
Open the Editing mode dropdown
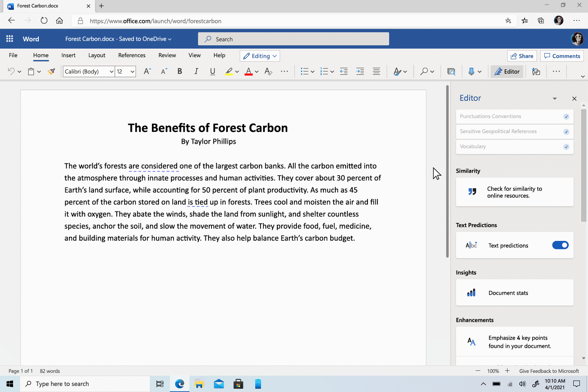pos(260,56)
